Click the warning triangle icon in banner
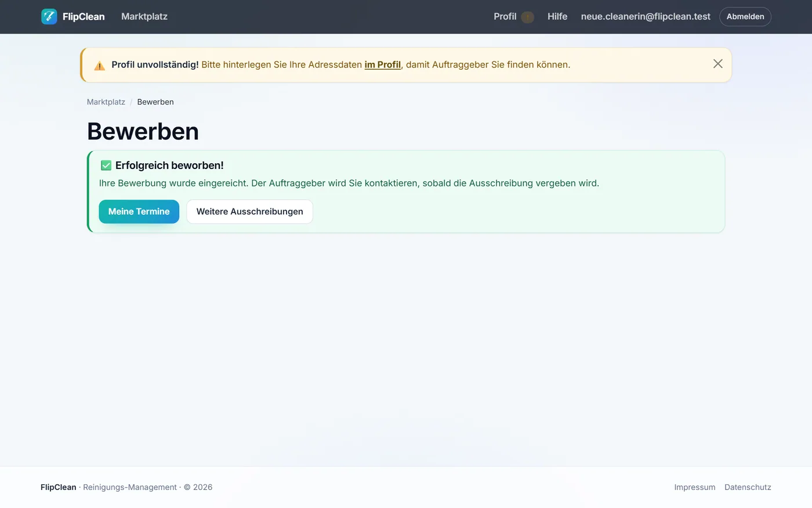This screenshot has height=508, width=812. point(100,65)
